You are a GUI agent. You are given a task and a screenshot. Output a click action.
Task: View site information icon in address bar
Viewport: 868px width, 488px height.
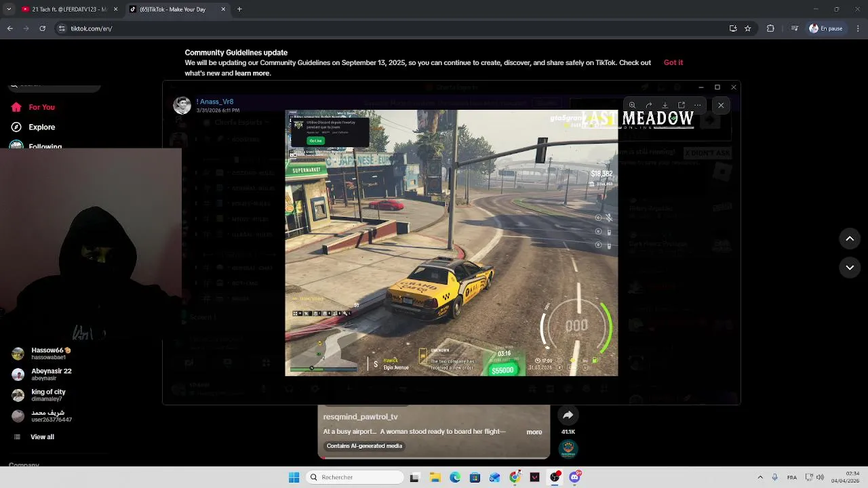point(62,28)
